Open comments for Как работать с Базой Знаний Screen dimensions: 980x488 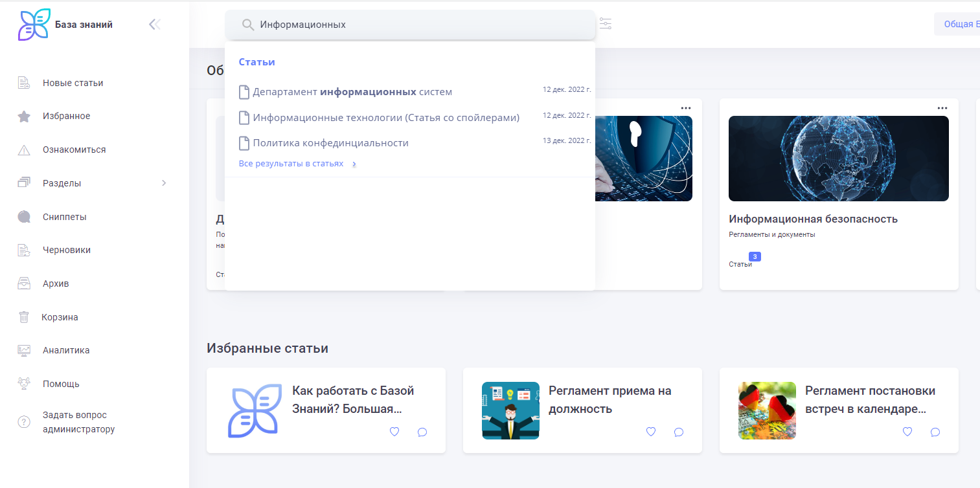click(422, 432)
